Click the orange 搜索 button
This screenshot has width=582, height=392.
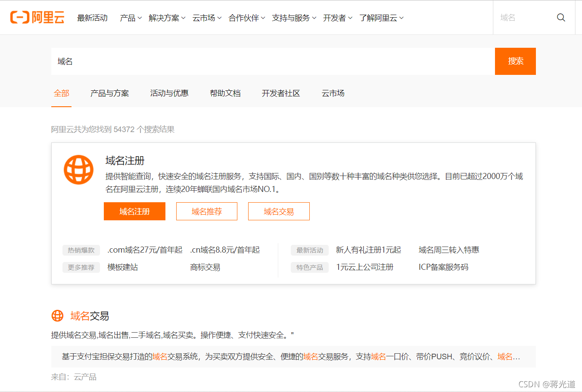coord(515,61)
